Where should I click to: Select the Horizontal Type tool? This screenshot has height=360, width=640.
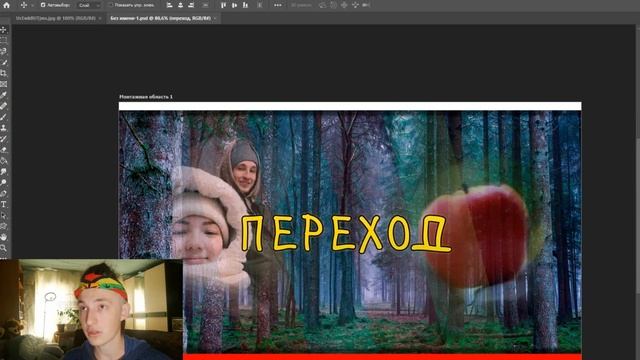click(4, 204)
